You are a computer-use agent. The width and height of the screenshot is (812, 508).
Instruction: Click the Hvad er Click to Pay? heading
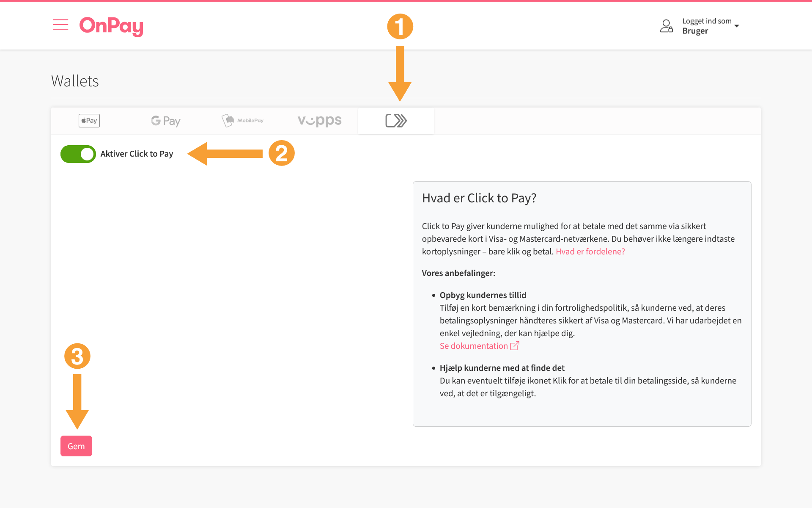pos(479,198)
